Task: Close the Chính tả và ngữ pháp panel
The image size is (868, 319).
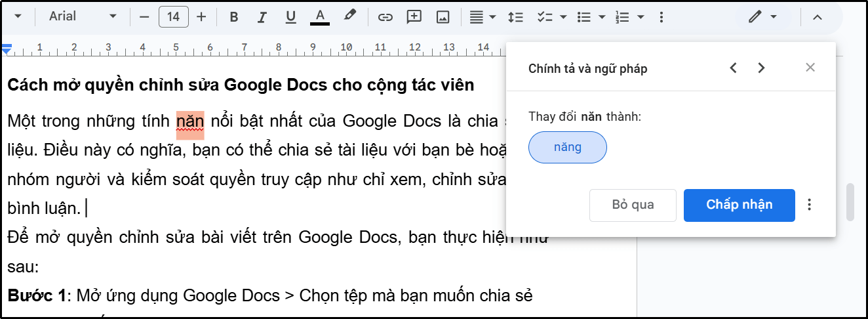Action: (x=810, y=67)
